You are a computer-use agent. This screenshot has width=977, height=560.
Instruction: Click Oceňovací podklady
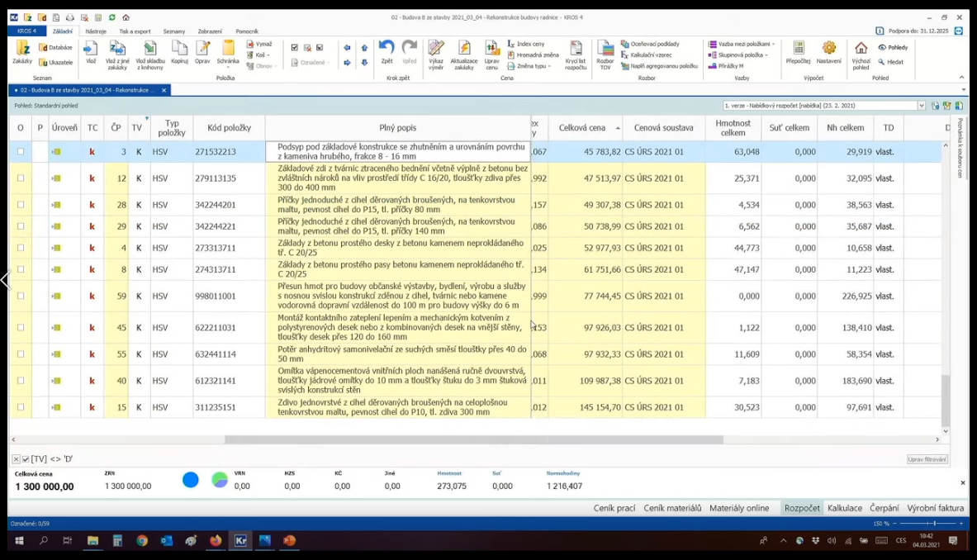(x=650, y=45)
